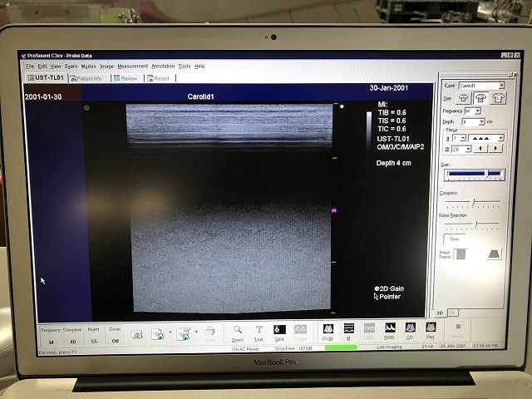Image resolution: width=532 pixels, height=399 pixels.
Task: Open the Tools menu
Action: click(185, 66)
